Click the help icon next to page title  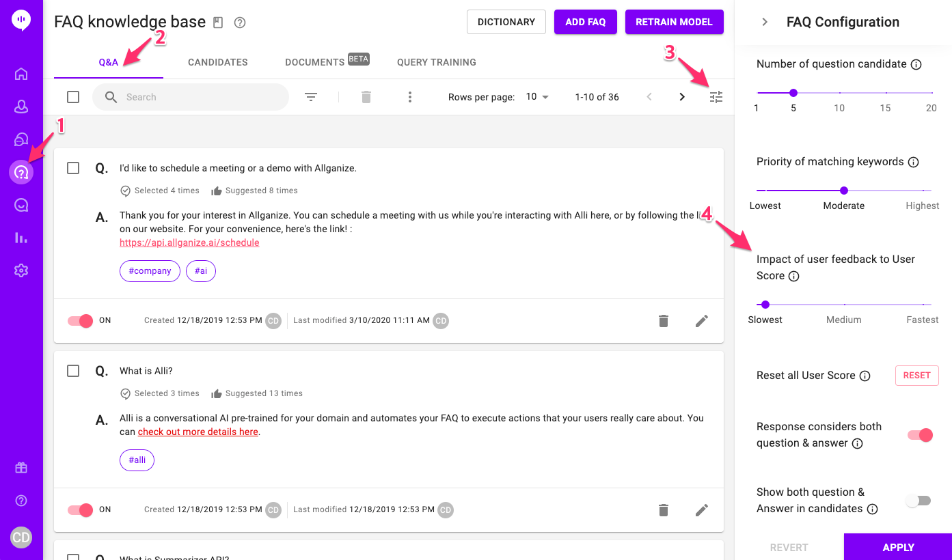click(x=240, y=23)
